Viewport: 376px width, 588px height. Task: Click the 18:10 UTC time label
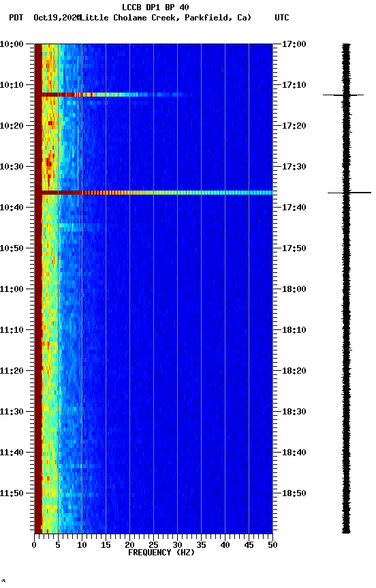pyautogui.click(x=294, y=330)
